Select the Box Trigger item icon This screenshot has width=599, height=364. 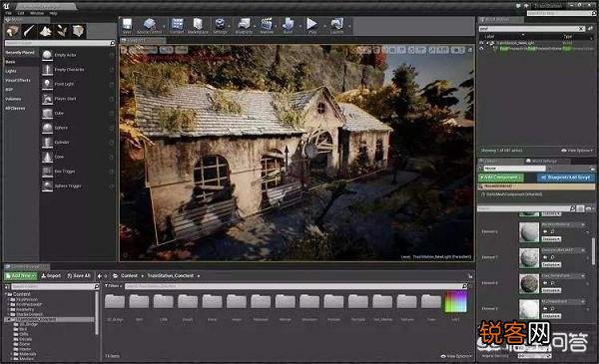pos(47,172)
